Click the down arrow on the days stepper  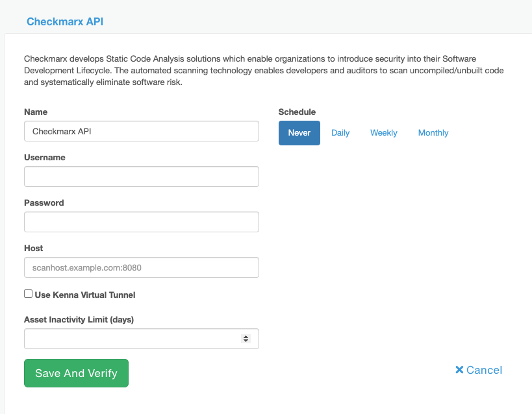(246, 341)
